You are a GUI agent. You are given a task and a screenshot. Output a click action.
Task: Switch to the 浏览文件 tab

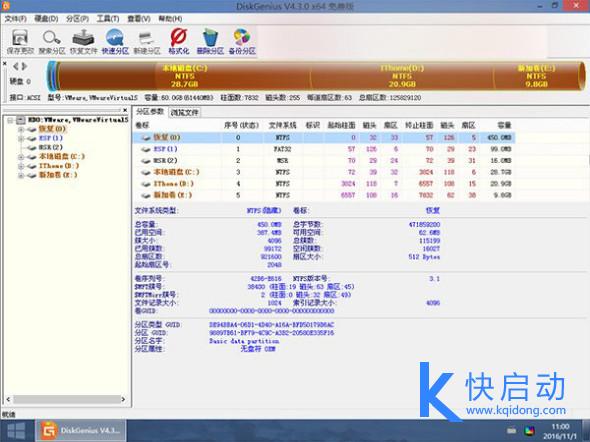coord(184,112)
